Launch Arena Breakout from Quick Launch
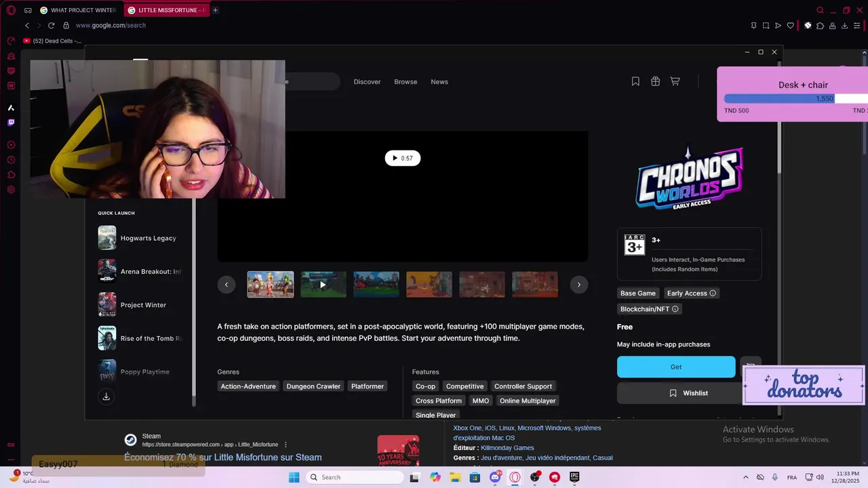This screenshot has width=868, height=488. (x=140, y=271)
